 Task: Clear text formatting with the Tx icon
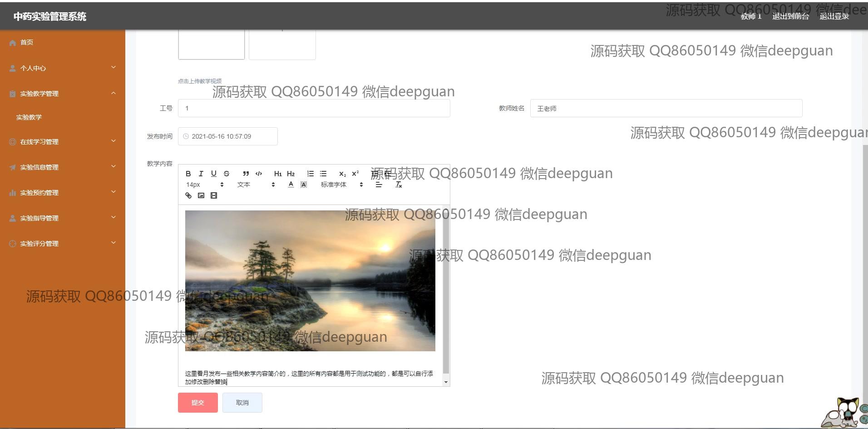[399, 185]
